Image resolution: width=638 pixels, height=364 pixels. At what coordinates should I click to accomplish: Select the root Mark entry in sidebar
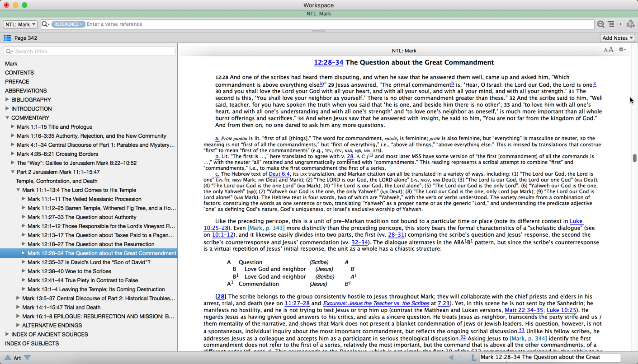point(11,64)
